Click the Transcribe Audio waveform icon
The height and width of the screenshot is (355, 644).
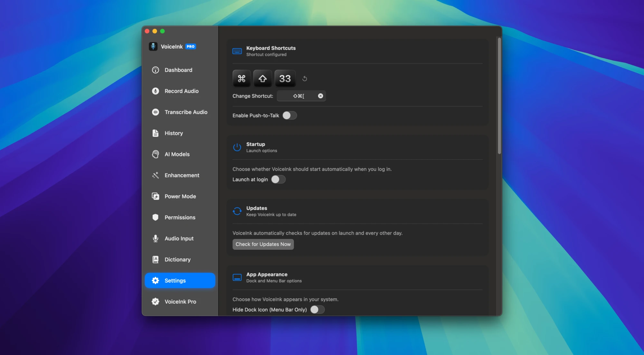click(156, 112)
